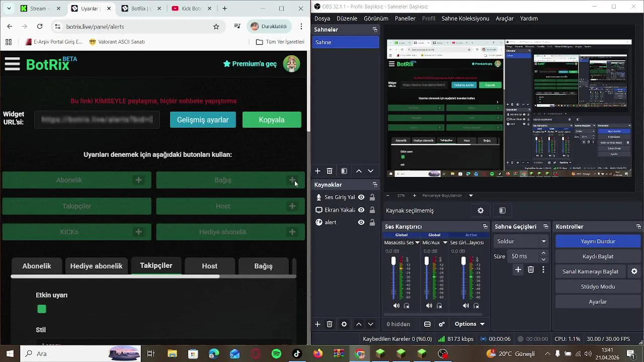Toggle visibility of Ses Giriş source
The image size is (644, 362).
[x=361, y=198]
